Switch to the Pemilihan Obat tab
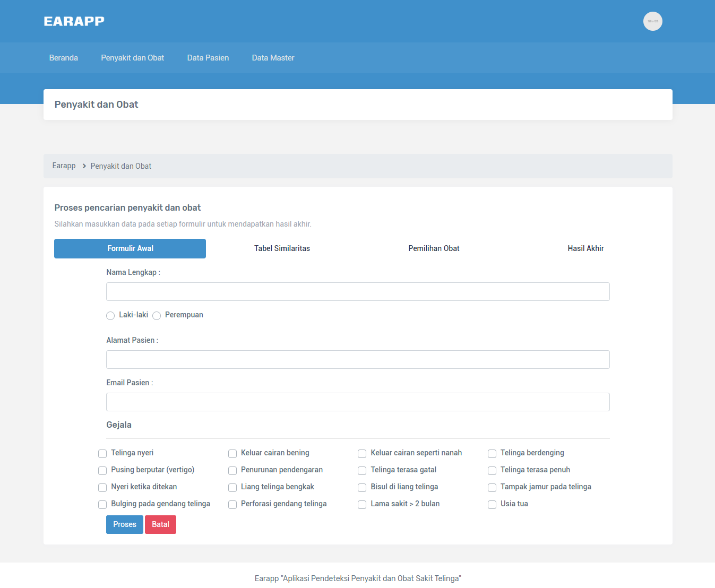The height and width of the screenshot is (588, 715). click(434, 248)
